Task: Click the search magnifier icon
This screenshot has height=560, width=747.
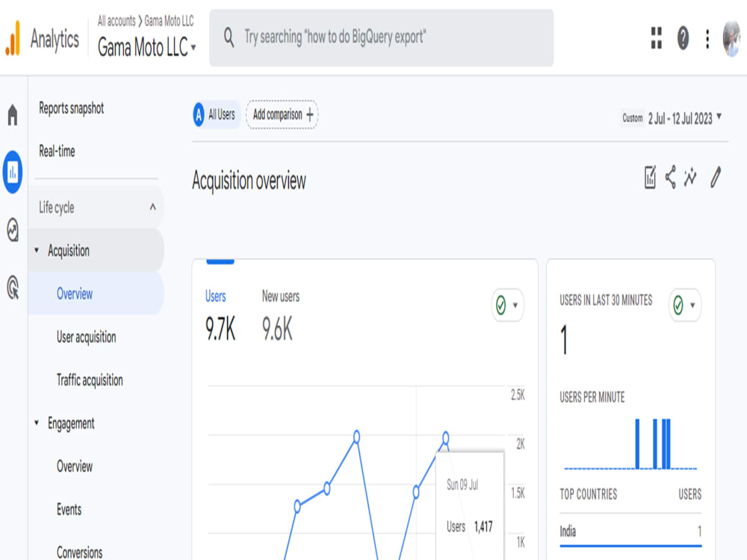Action: click(229, 37)
